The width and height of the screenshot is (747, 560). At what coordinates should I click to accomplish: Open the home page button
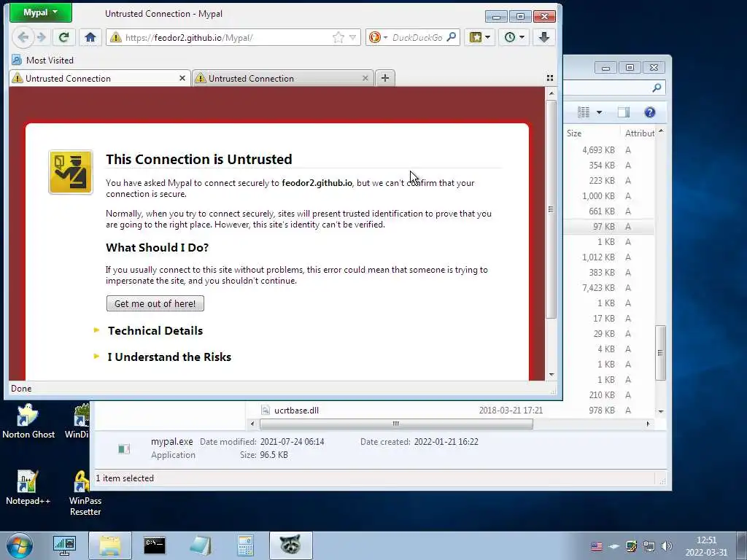(x=90, y=37)
